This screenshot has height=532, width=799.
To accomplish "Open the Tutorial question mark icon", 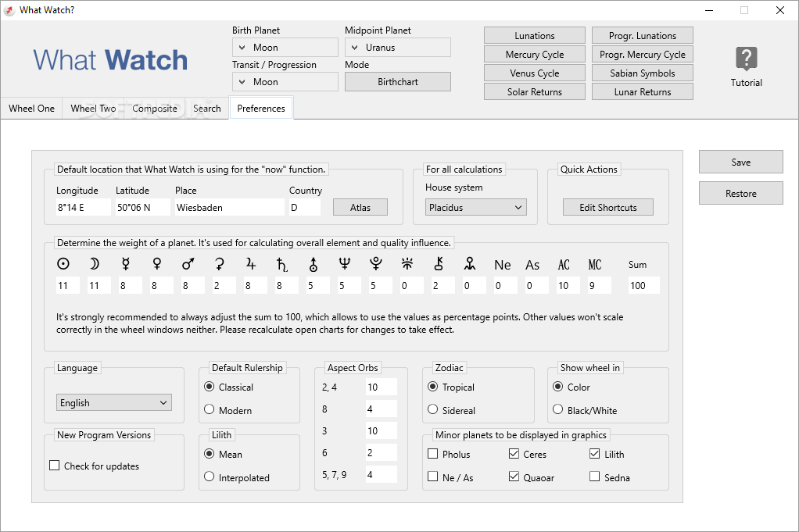I will pos(746,59).
